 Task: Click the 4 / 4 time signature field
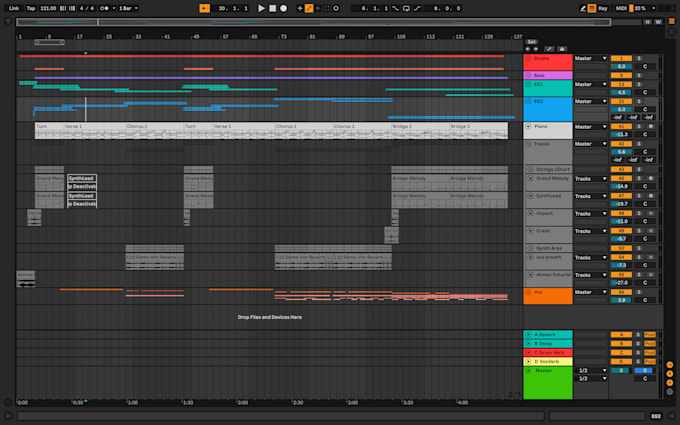pos(87,8)
